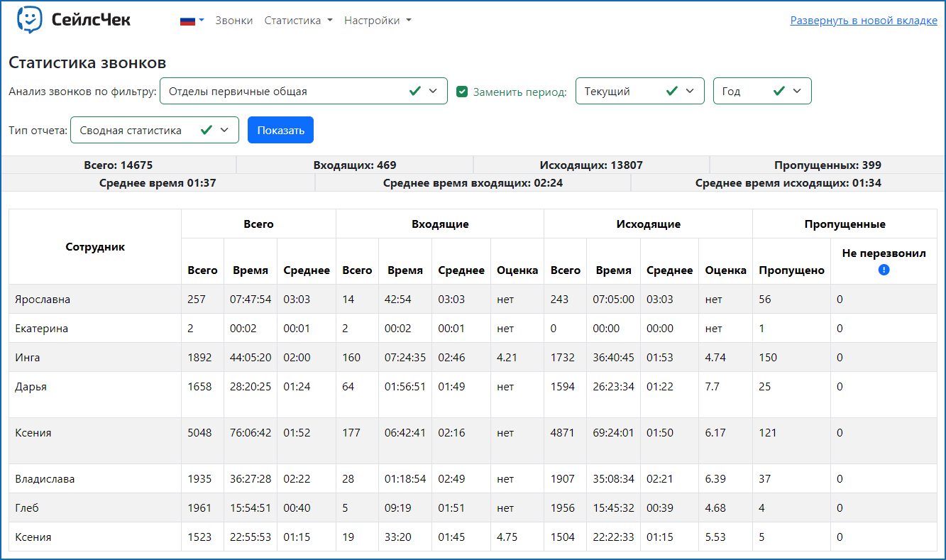Select the Инга employee name cell
The height and width of the screenshot is (560, 946).
(x=28, y=358)
